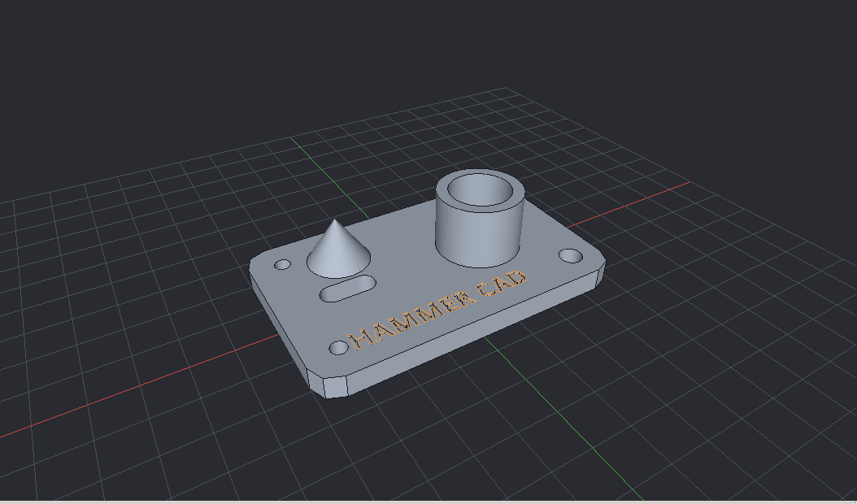
Task: Click the flat top rim of the cylinder
Action: [x=480, y=209]
